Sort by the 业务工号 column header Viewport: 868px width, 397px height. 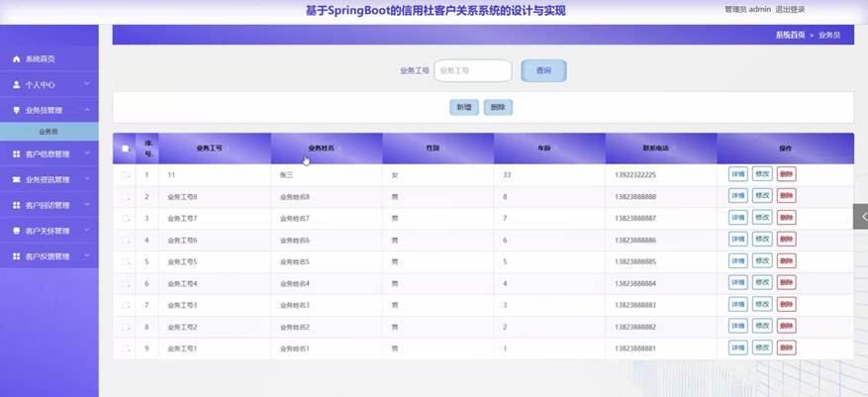click(215, 149)
